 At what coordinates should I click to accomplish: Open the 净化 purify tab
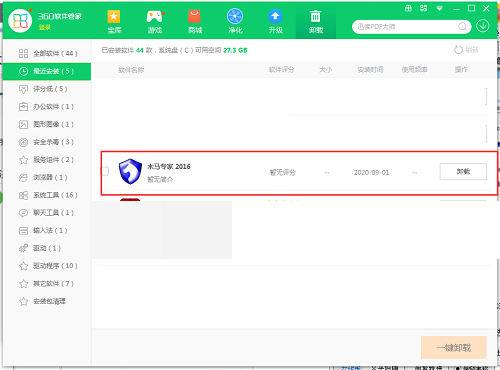click(235, 21)
